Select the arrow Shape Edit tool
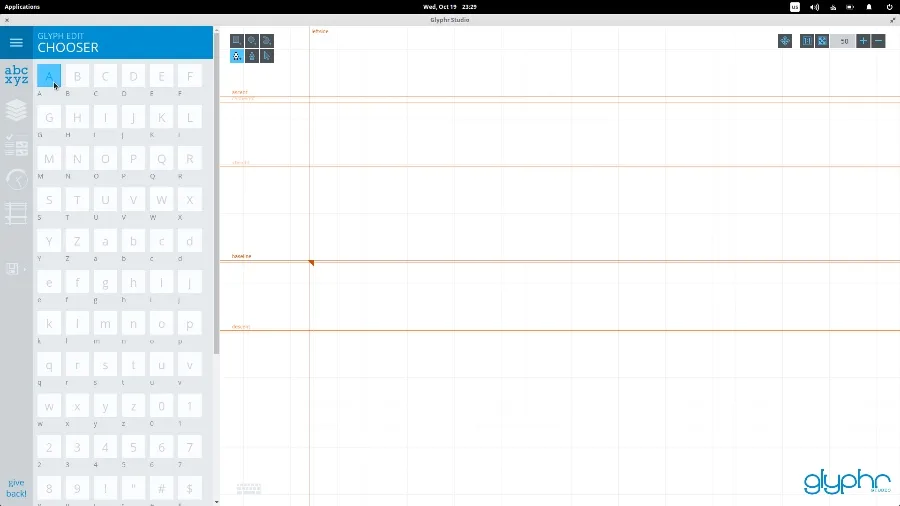 (x=267, y=56)
